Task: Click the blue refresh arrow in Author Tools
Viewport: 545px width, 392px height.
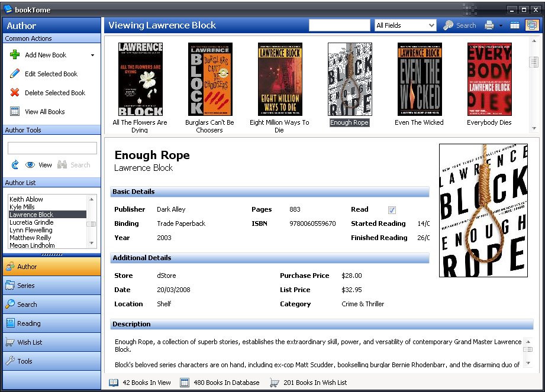Action: click(x=15, y=164)
